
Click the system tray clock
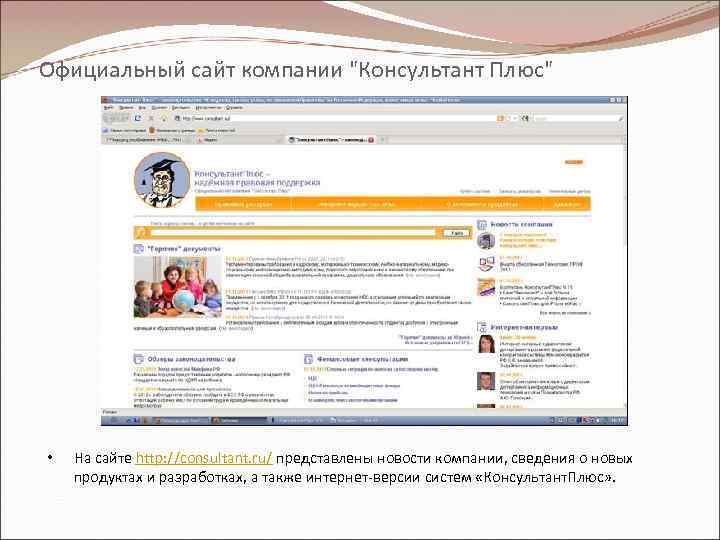(x=618, y=420)
